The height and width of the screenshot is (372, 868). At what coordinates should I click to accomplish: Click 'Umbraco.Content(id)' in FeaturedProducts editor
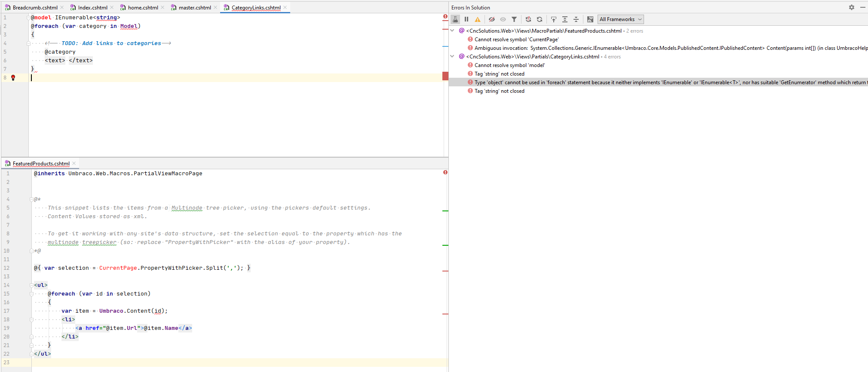(132, 311)
